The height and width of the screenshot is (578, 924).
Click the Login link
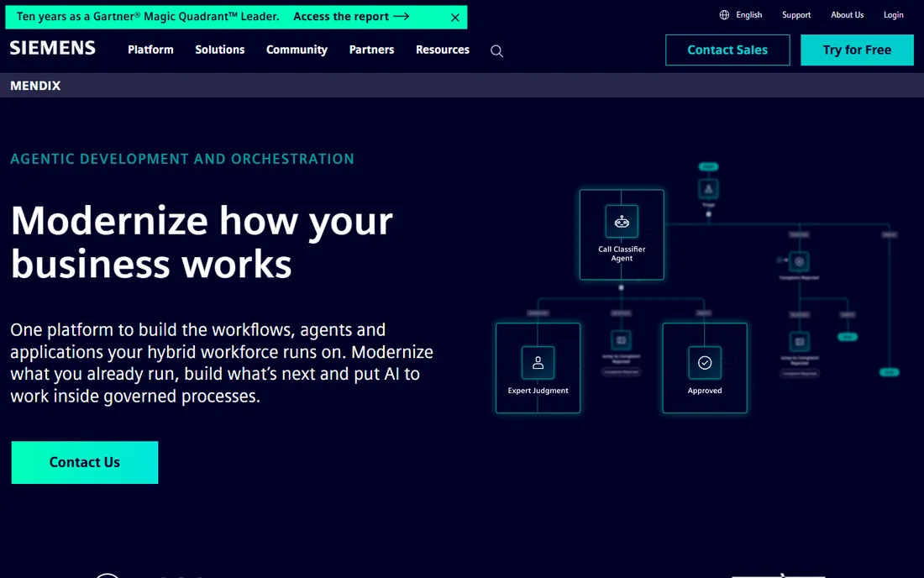coord(894,15)
